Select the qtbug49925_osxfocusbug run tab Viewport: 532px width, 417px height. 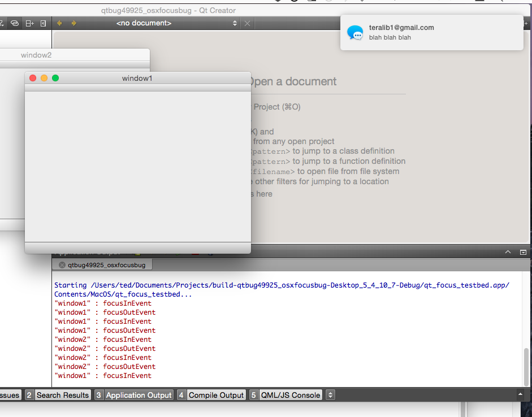106,265
